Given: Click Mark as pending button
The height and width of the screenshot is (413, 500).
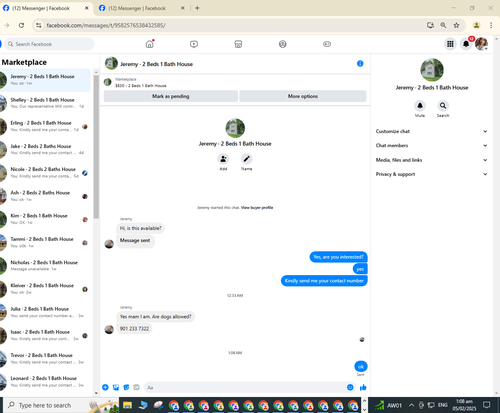Looking at the screenshot, I should (171, 96).
